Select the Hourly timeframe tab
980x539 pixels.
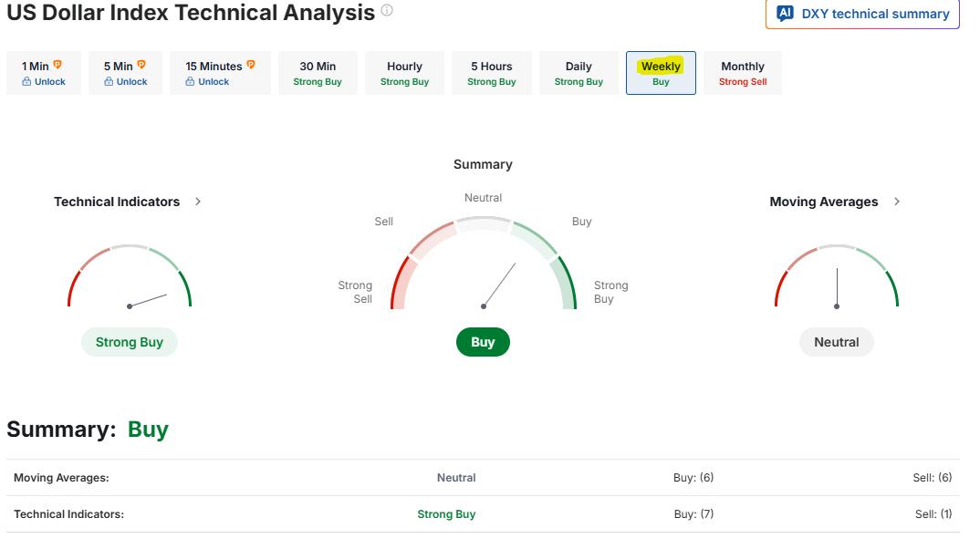click(404, 73)
